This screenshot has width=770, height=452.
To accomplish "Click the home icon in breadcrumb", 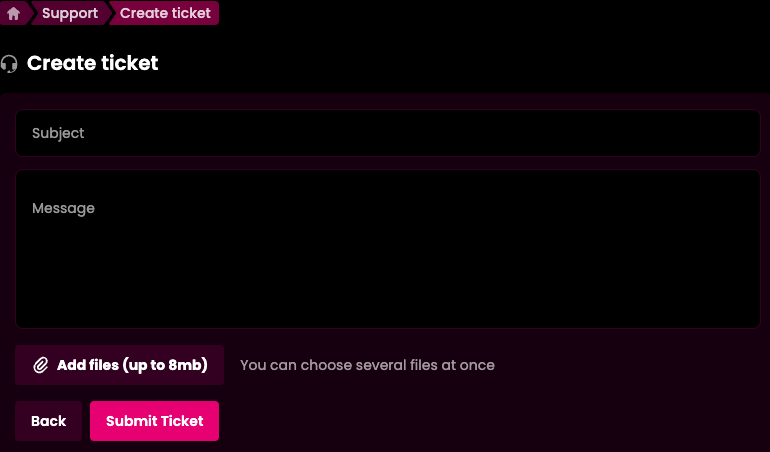I will tap(13, 13).
